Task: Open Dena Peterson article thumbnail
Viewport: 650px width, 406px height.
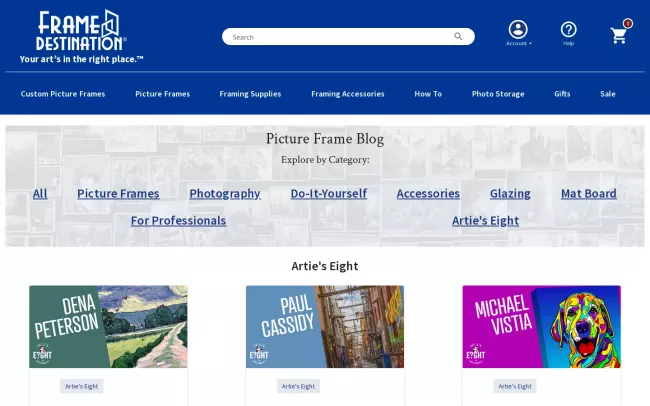Action: click(108, 326)
